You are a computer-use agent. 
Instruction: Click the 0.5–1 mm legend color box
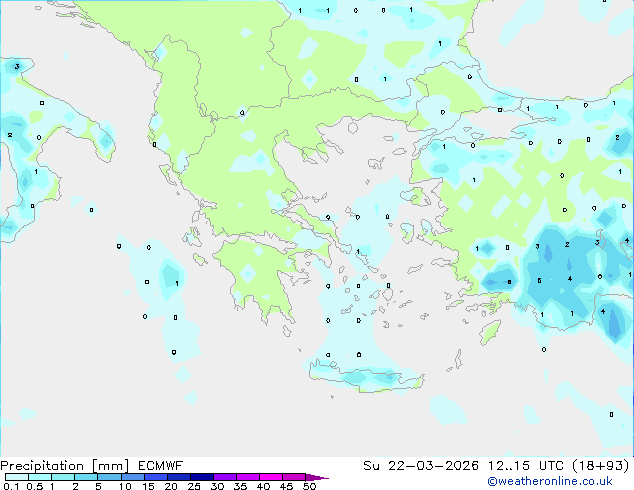tap(40, 477)
